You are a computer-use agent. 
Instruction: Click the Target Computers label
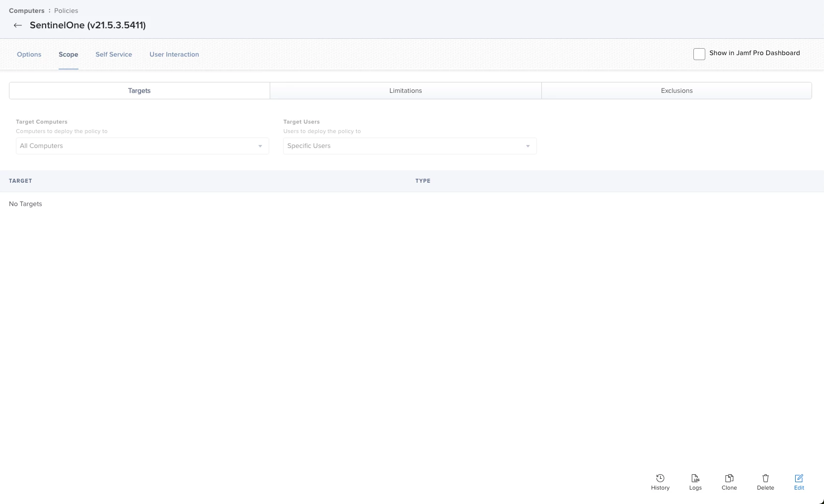42,122
